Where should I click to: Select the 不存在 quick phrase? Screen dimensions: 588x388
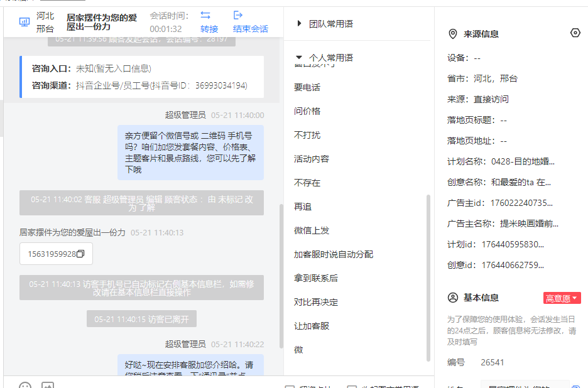point(307,183)
